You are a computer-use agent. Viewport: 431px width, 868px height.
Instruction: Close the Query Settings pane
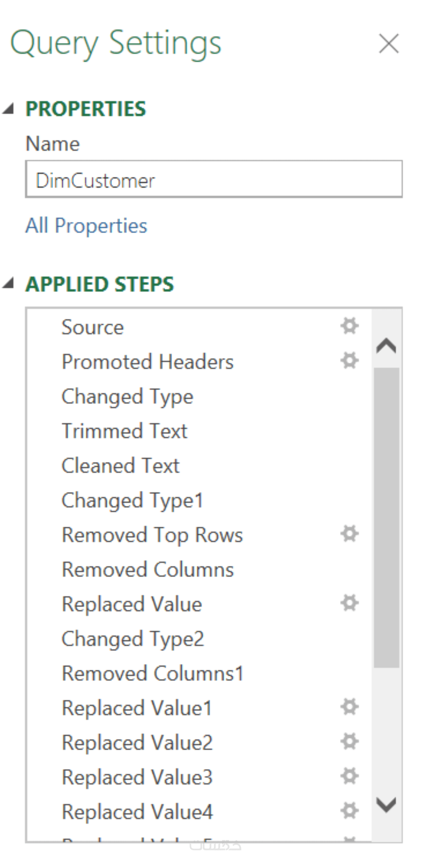tap(389, 44)
